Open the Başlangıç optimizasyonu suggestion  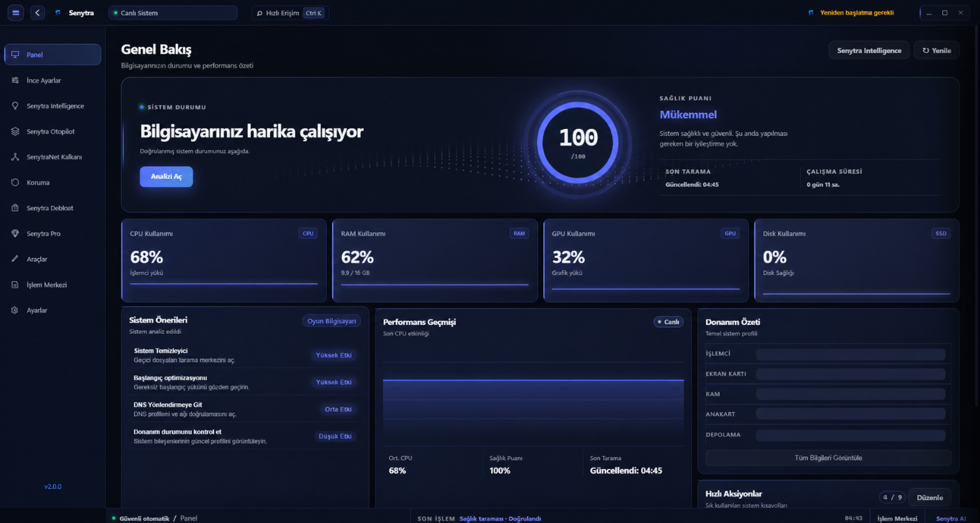click(x=245, y=382)
